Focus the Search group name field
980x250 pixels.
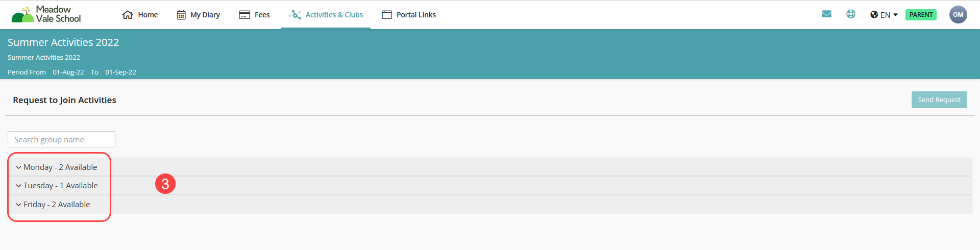(x=61, y=139)
